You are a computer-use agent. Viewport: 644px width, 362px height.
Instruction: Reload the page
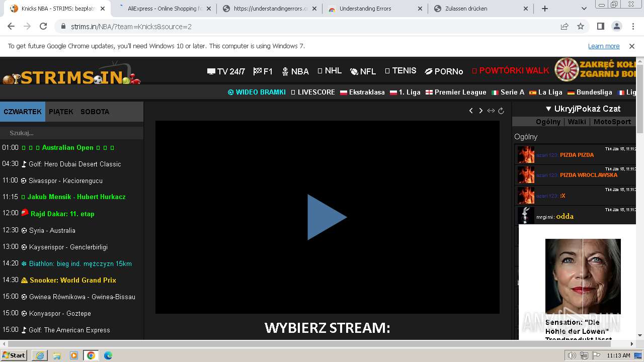[x=43, y=27]
